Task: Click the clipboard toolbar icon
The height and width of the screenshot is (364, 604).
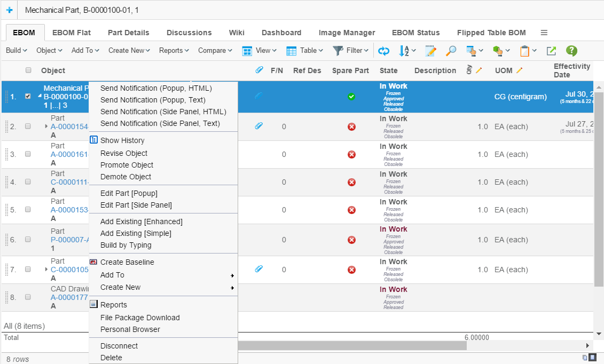Action: coord(524,51)
